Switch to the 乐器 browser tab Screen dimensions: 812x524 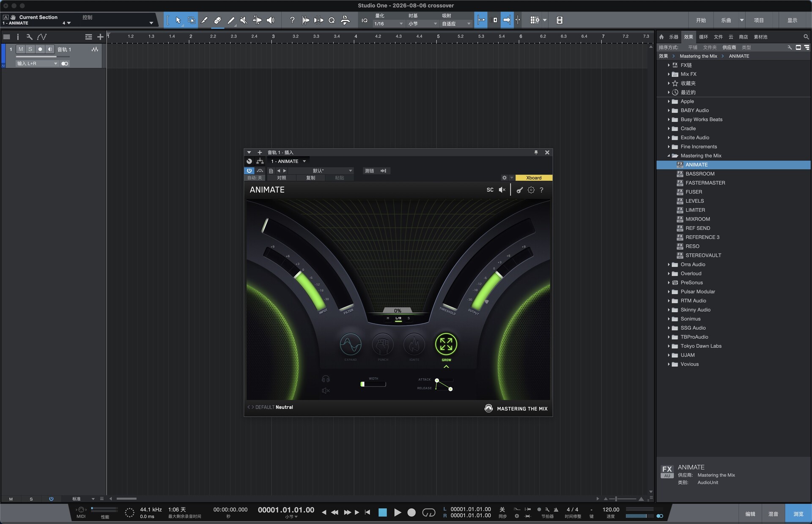pos(674,37)
